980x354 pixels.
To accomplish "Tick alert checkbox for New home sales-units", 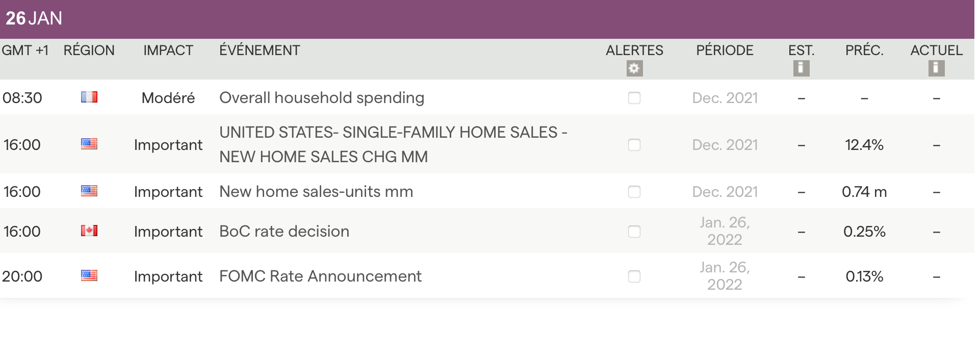I will point(634,192).
